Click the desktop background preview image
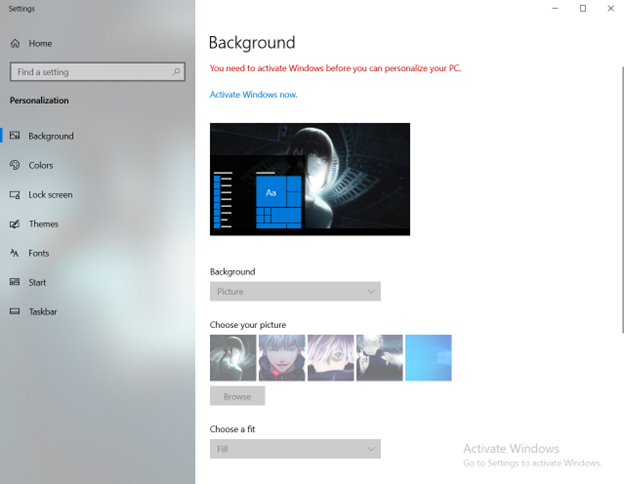Viewport: 624px width, 484px height. (x=310, y=179)
